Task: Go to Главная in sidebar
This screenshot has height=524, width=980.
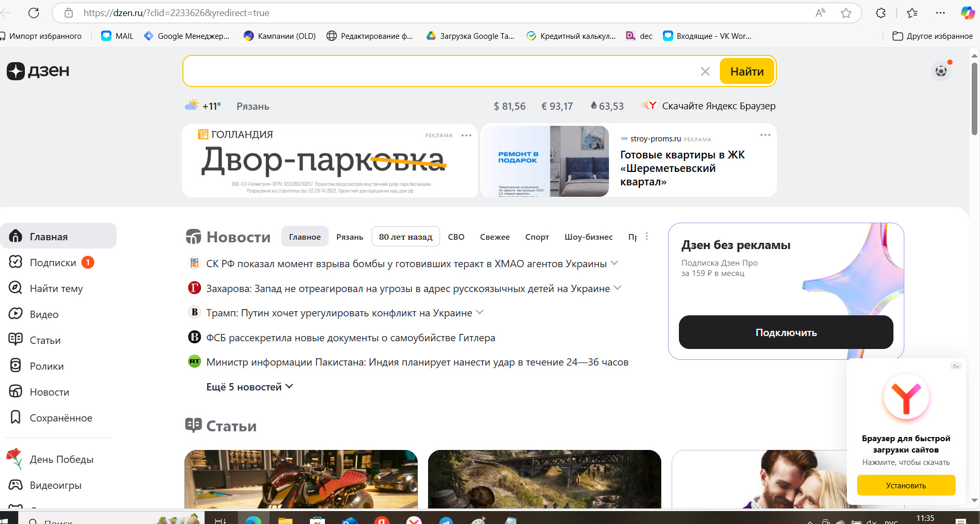Action: (58, 237)
